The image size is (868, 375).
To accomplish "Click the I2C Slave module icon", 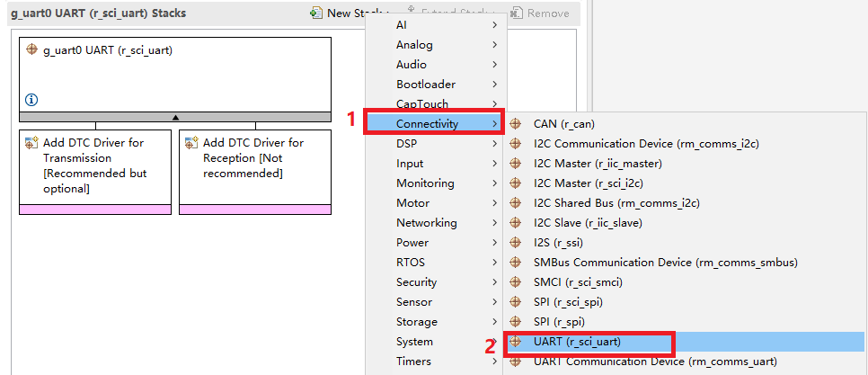I will coord(516,223).
